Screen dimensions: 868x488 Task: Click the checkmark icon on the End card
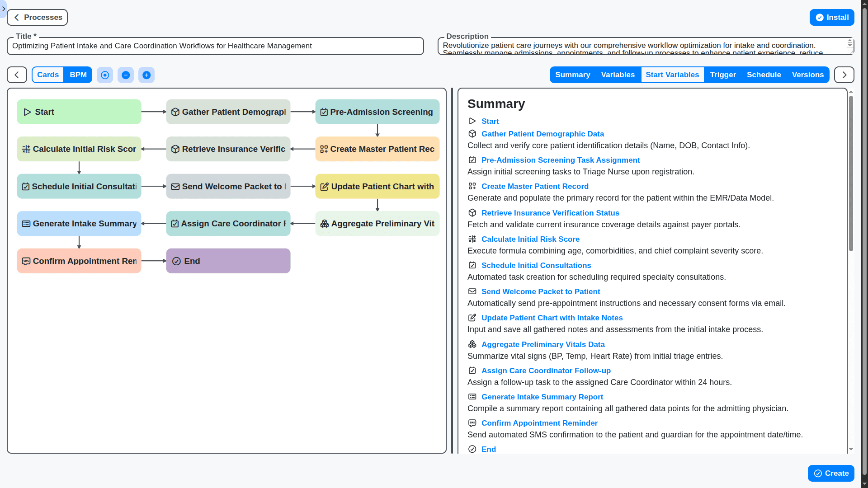coord(175,261)
